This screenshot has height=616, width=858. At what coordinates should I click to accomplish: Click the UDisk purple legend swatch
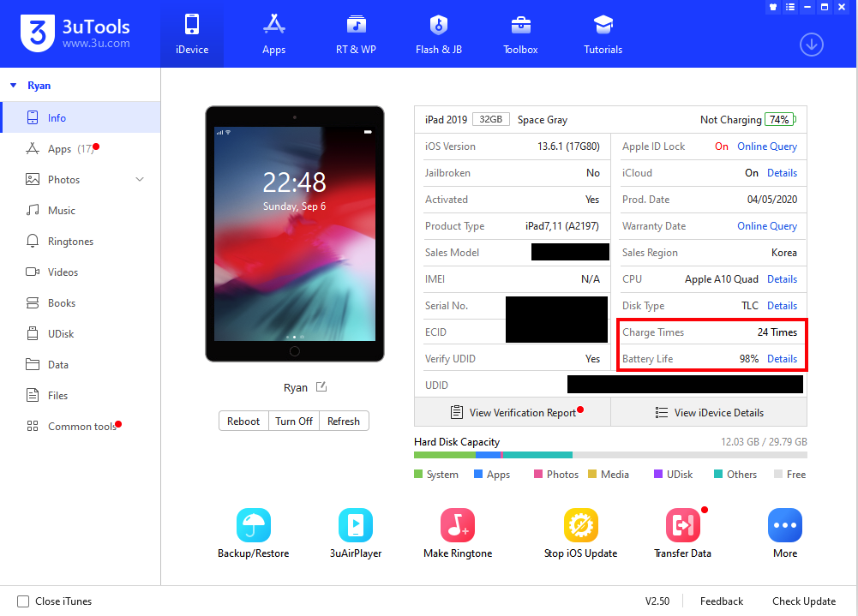point(658,474)
